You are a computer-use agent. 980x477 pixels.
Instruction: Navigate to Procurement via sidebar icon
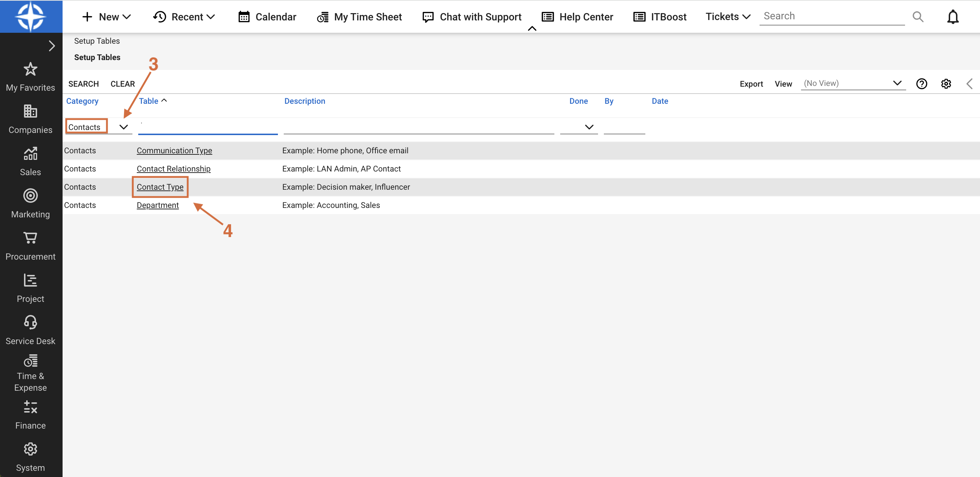pyautogui.click(x=31, y=244)
